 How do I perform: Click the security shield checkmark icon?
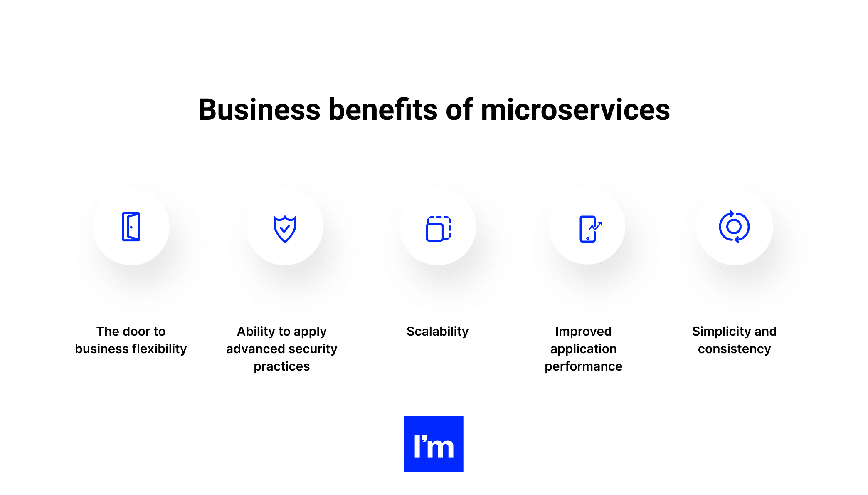[x=284, y=228]
